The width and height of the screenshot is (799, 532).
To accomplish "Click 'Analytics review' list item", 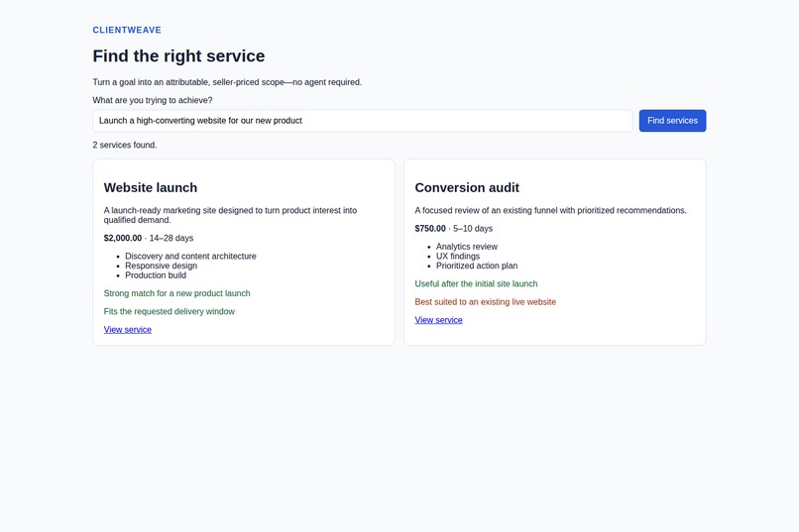I will [467, 247].
